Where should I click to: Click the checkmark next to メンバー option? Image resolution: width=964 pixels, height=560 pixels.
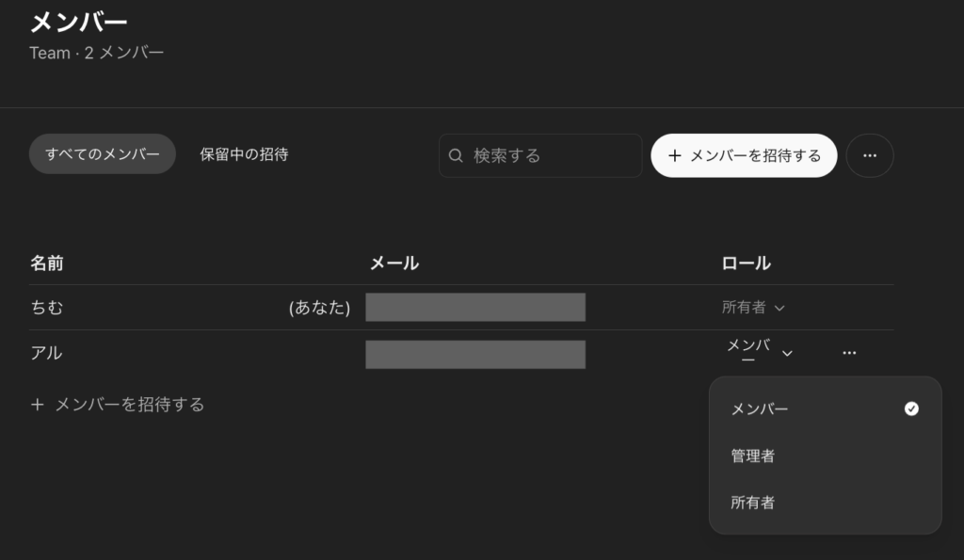tap(911, 408)
